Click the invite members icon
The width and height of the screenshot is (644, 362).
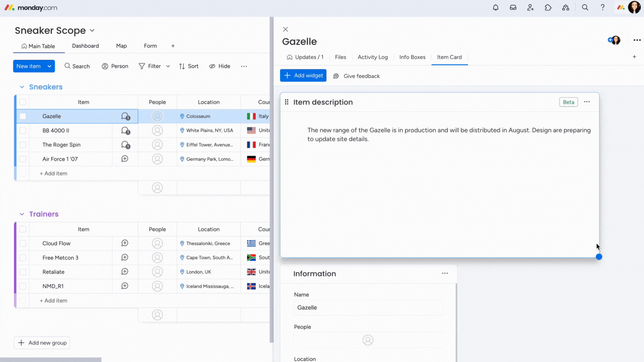click(x=530, y=7)
